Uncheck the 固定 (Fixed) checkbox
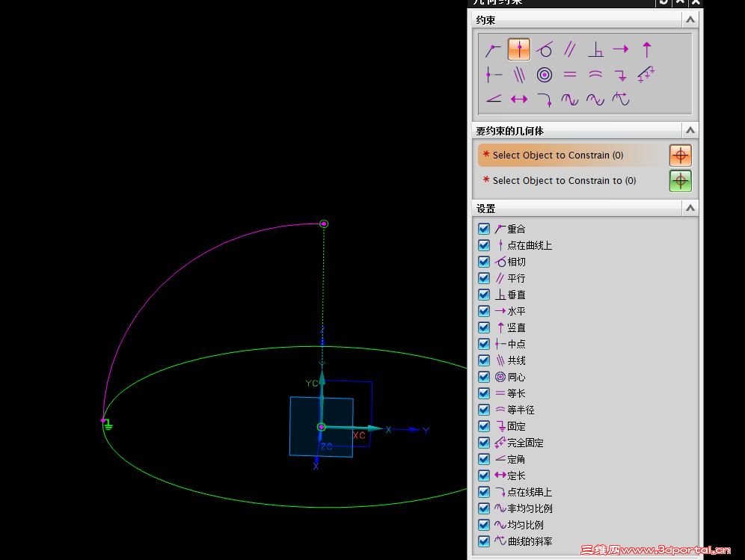Screen dimensions: 745x560 (484, 426)
